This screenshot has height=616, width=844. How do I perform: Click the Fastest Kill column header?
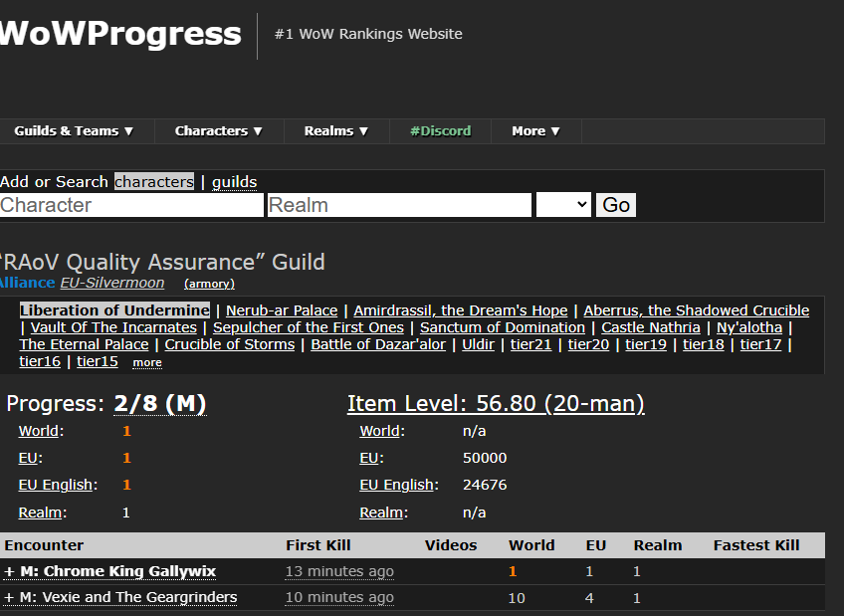click(756, 545)
